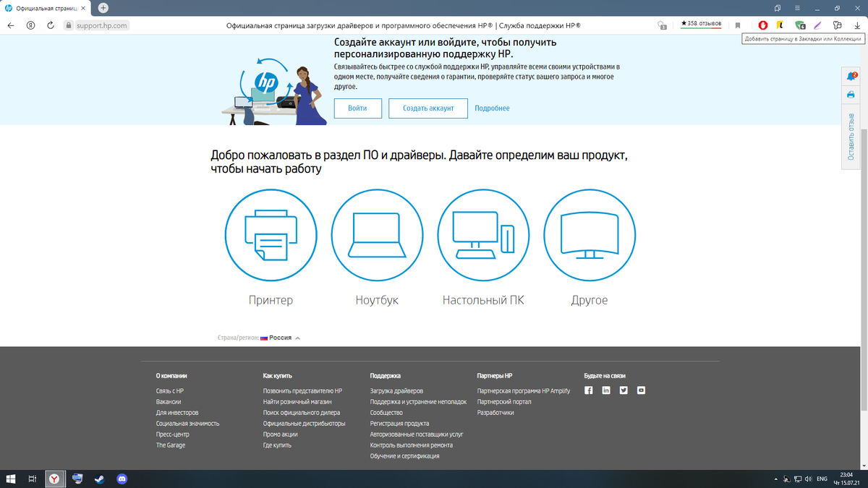
Task: Open The Garage footer link
Action: (171, 445)
